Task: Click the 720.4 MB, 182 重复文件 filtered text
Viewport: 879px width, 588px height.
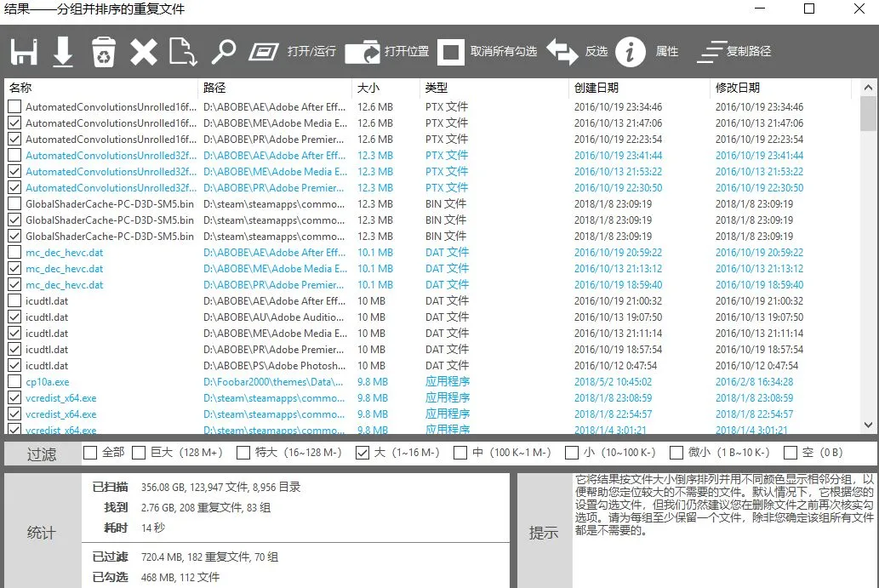Action: click(x=209, y=557)
